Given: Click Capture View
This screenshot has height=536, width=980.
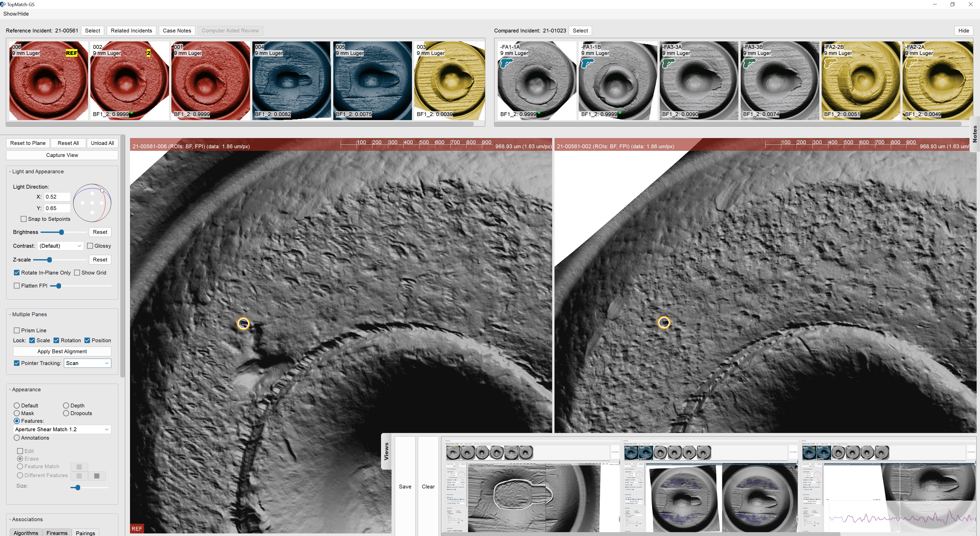Looking at the screenshot, I should point(62,155).
